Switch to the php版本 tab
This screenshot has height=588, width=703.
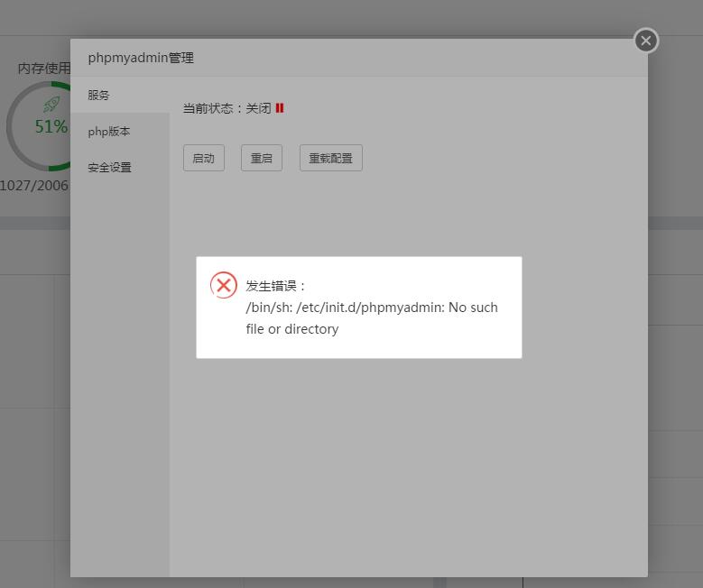click(120, 132)
